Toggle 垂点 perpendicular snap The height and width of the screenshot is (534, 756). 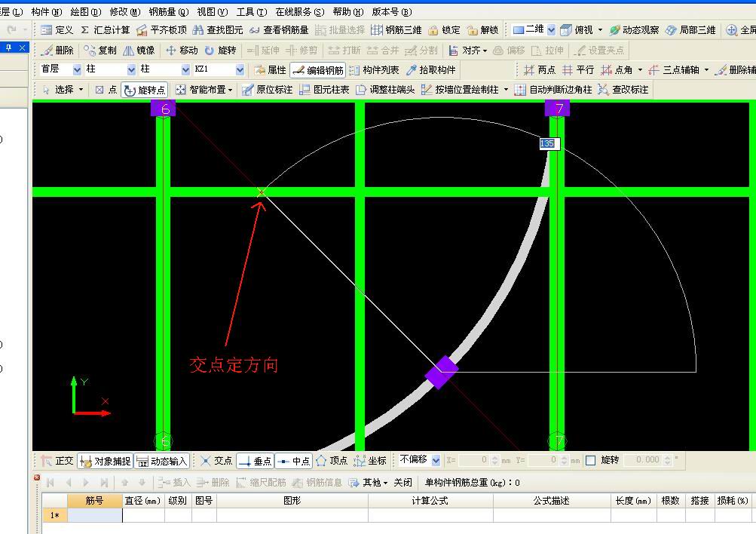(255, 461)
